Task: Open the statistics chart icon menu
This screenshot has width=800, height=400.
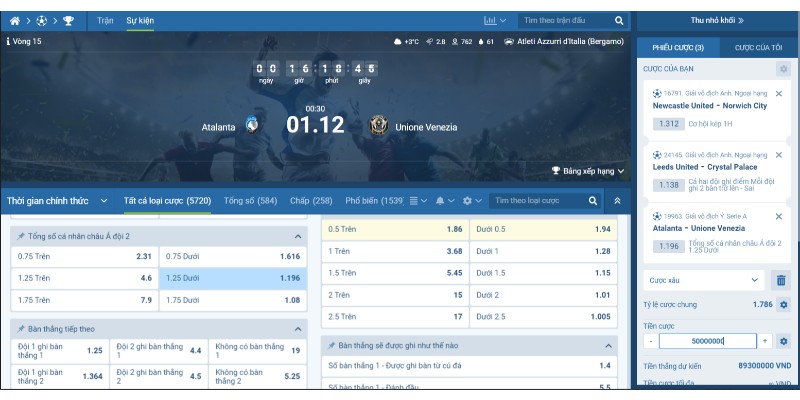Action: pos(495,20)
